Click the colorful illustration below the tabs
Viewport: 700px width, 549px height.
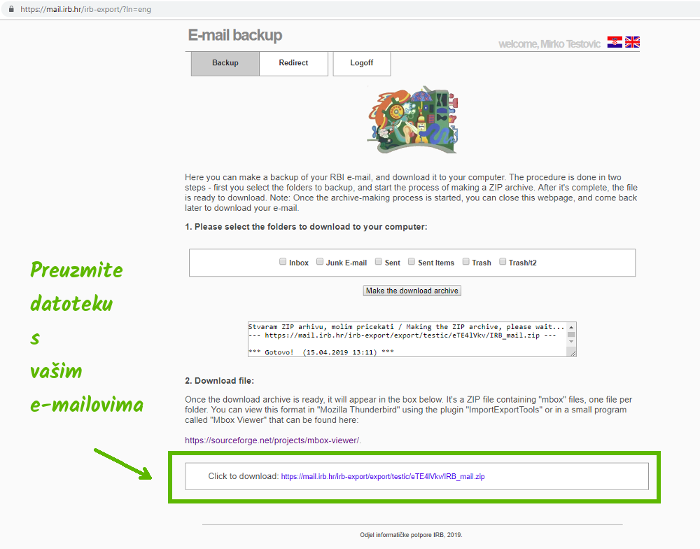click(x=412, y=119)
